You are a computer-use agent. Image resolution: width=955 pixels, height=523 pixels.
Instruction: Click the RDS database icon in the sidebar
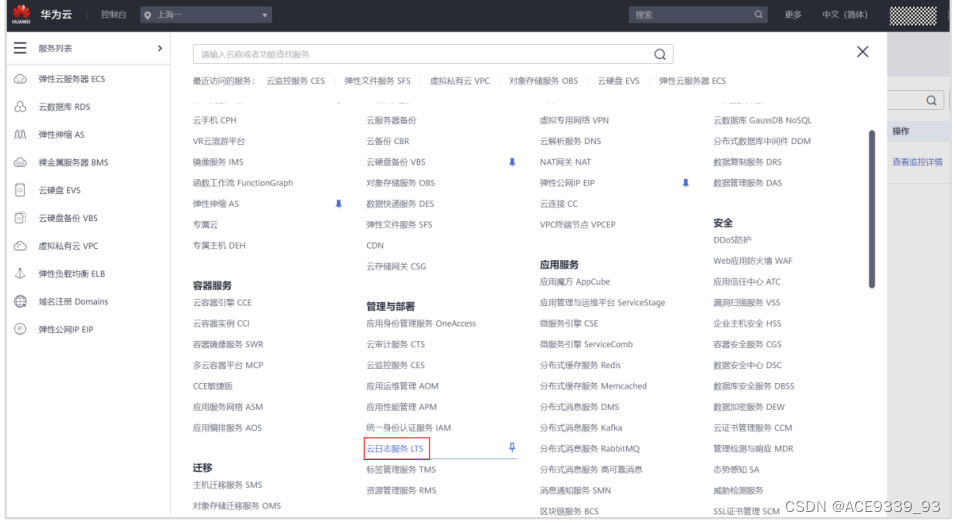coord(20,107)
